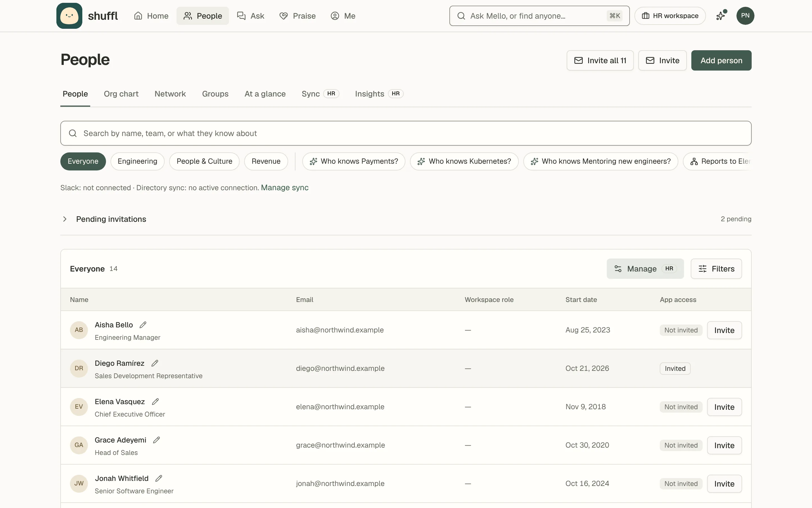Viewport: 812px width, 508px height.
Task: Edit Grace Adeyemi with the pencil icon
Action: click(x=156, y=440)
